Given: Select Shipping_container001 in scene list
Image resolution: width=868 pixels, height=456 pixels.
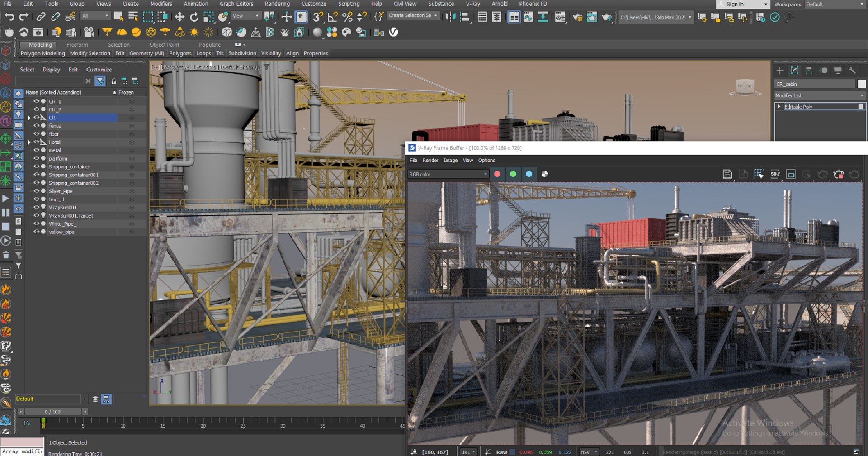Looking at the screenshot, I should (x=74, y=175).
